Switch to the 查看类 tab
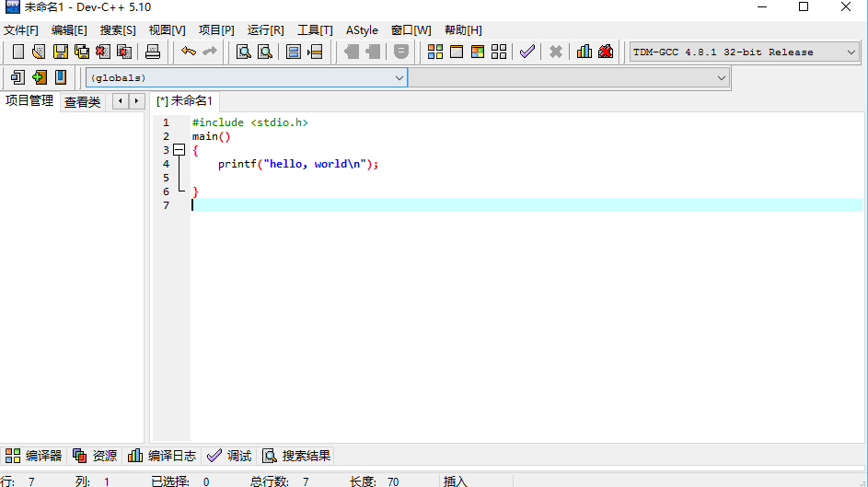This screenshot has height=487, width=868. coord(82,102)
